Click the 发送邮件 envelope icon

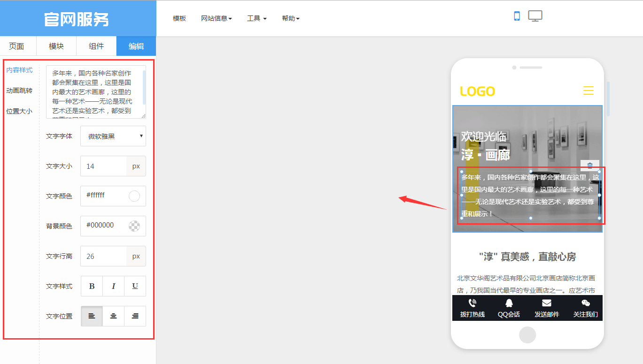click(546, 303)
